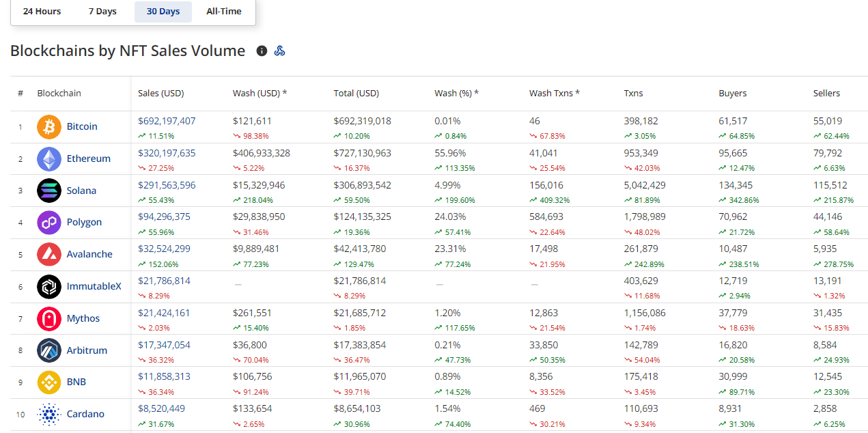
Task: Click the Solana logo icon
Action: (x=49, y=191)
